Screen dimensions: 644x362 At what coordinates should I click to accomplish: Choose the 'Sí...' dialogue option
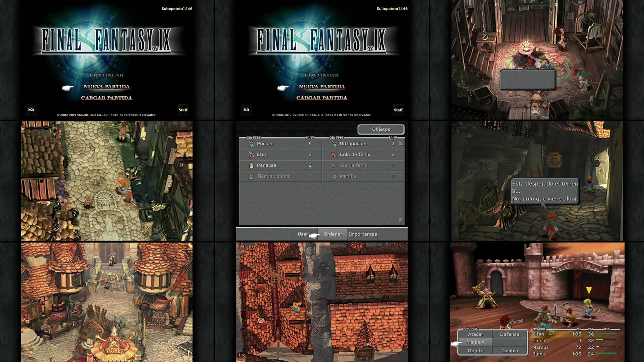pyautogui.click(x=516, y=191)
